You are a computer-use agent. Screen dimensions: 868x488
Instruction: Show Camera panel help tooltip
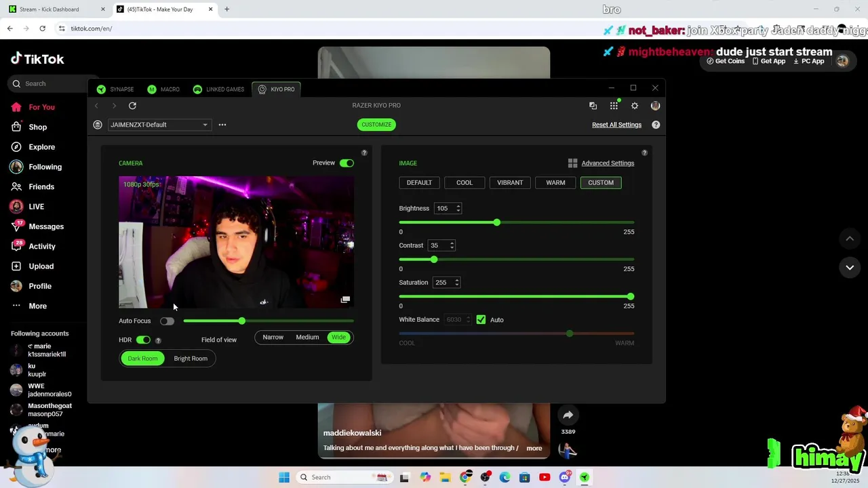click(x=364, y=153)
